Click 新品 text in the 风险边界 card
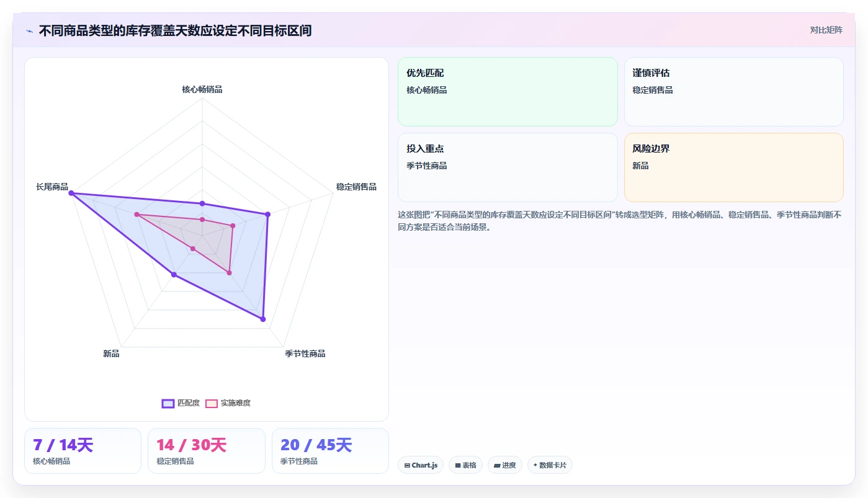This screenshot has height=498, width=868. tap(641, 166)
